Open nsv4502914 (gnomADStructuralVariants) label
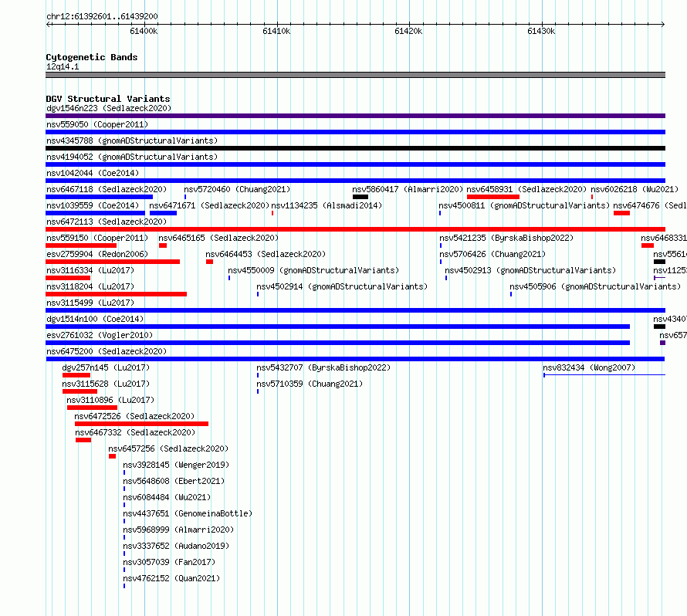The width and height of the screenshot is (687, 616). coord(342,286)
